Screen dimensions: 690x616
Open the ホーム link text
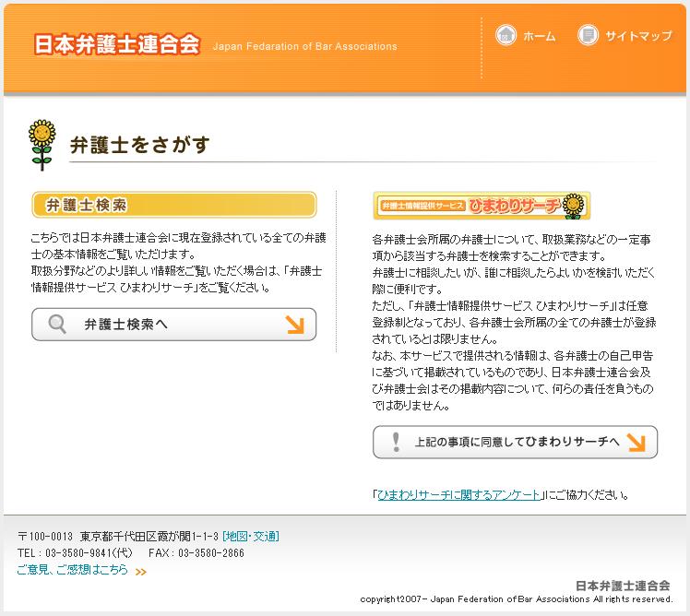click(x=539, y=36)
